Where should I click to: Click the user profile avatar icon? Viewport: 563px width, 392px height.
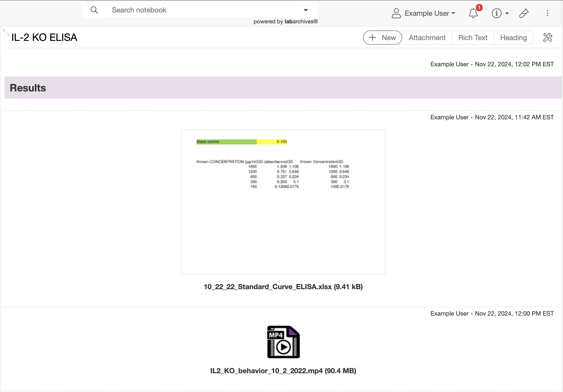(396, 13)
